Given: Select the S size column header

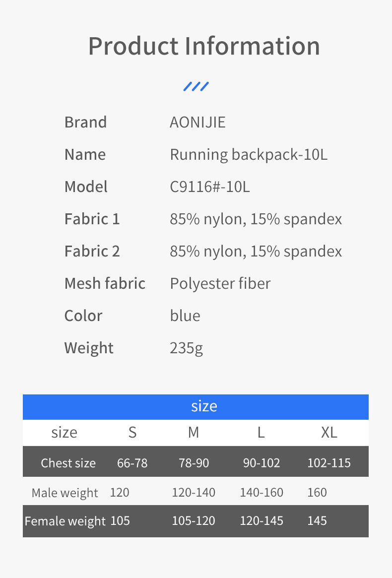Looking at the screenshot, I should pyautogui.click(x=132, y=433).
